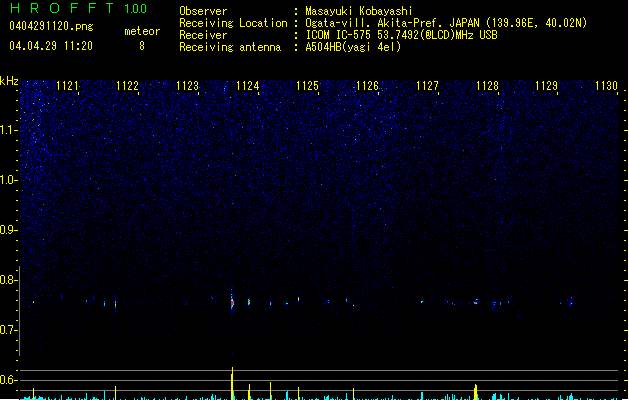Click the 1126 time axis label
629x400 pixels.
[367, 86]
